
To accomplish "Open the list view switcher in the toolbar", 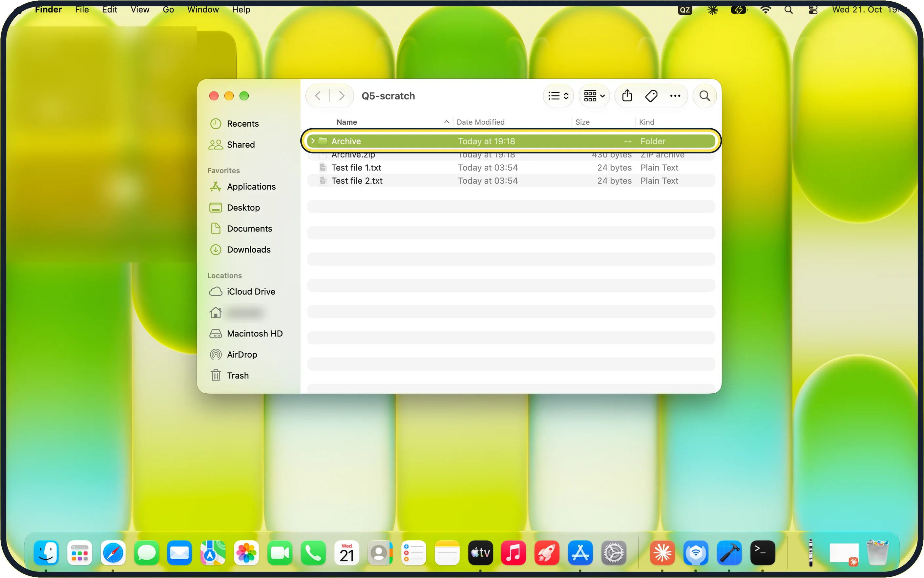I will 558,95.
